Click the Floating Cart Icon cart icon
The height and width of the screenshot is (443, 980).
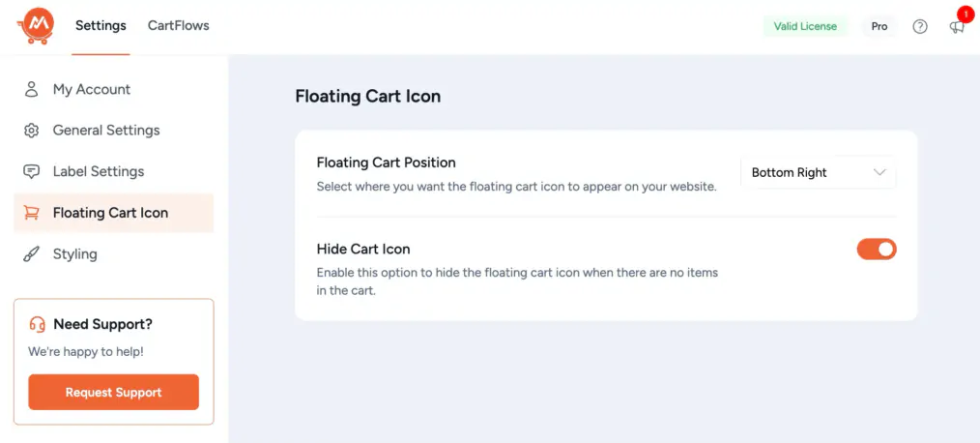tap(32, 213)
